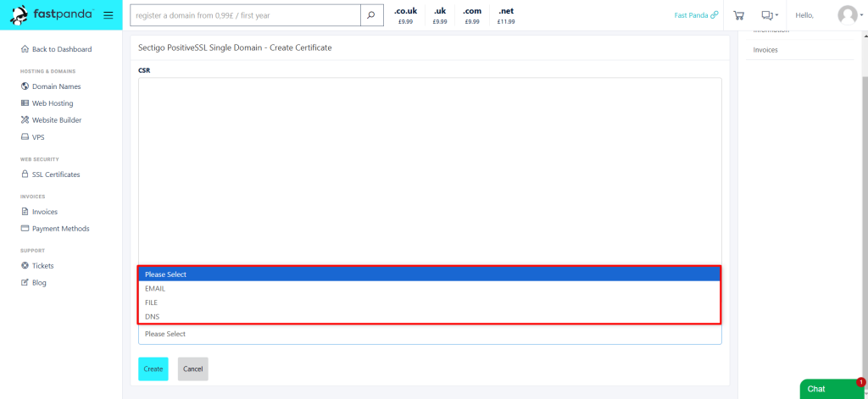
Task: Click the Please Select validation dropdown
Action: click(x=430, y=335)
